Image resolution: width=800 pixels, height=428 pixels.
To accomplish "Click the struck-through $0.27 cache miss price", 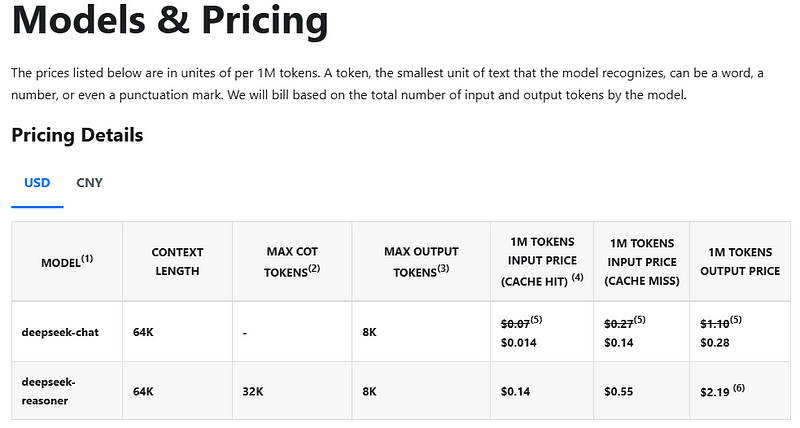I will coord(619,322).
